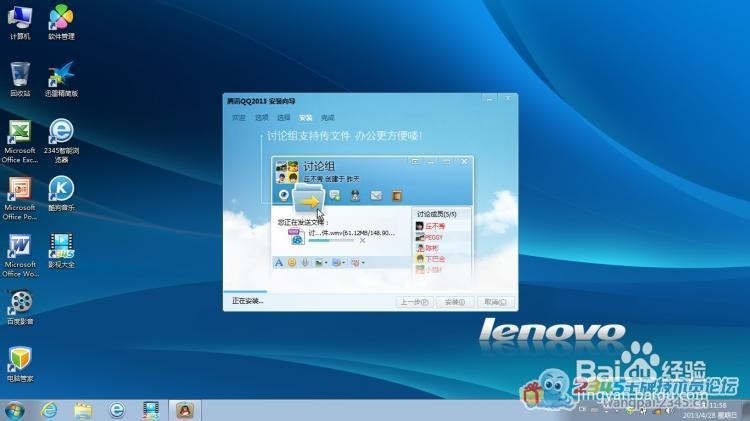750x421 pixels.
Task: Open the Windows Start menu
Action: 15,410
